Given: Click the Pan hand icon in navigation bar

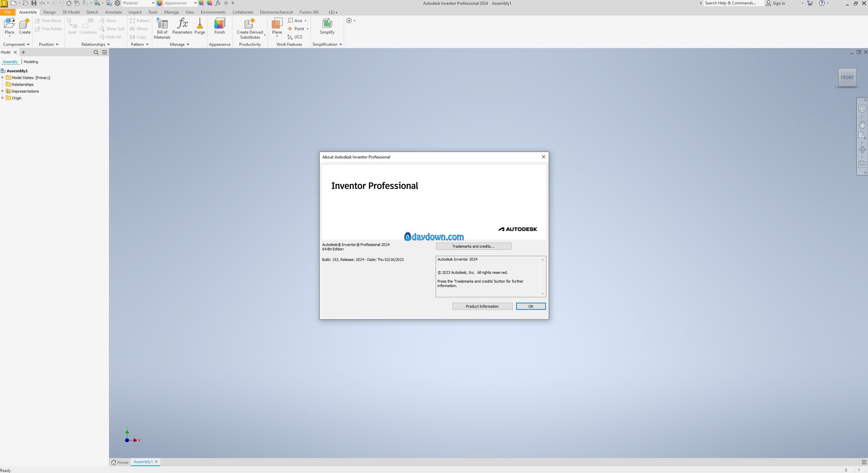Looking at the screenshot, I should click(x=862, y=124).
